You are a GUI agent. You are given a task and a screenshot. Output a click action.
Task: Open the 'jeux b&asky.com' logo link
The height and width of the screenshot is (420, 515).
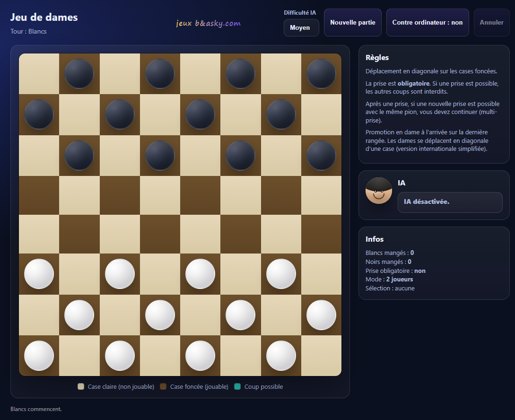click(x=208, y=23)
